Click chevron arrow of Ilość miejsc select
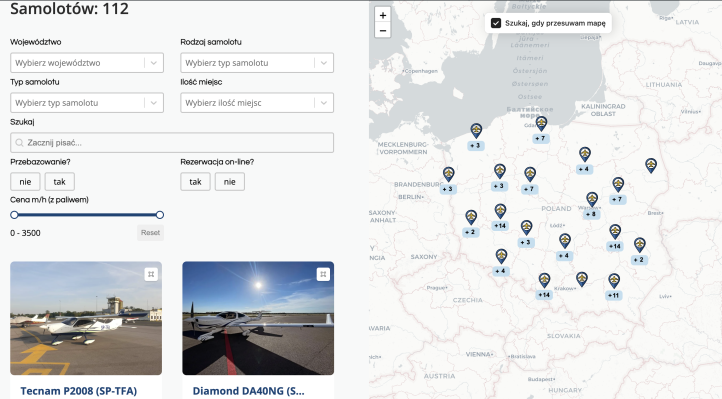 [x=324, y=103]
